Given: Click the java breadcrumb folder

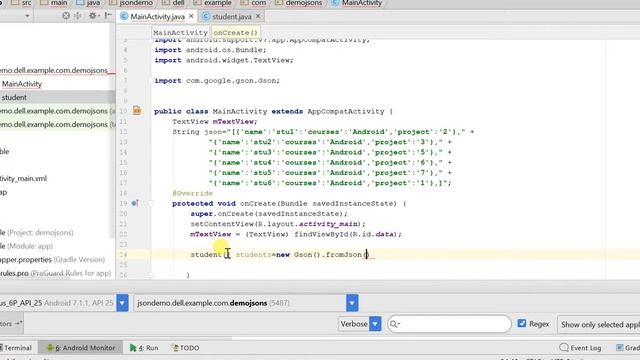Looking at the screenshot, I should (89, 3).
